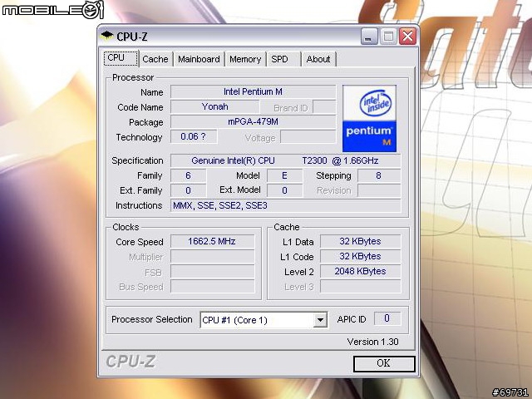Image resolution: width=532 pixels, height=399 pixels.
Task: Select the Package value mPGA-479M
Action: pyautogui.click(x=253, y=121)
